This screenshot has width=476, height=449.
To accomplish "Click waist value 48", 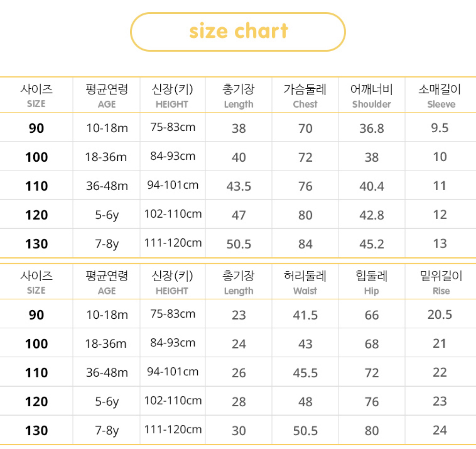I will [305, 402].
